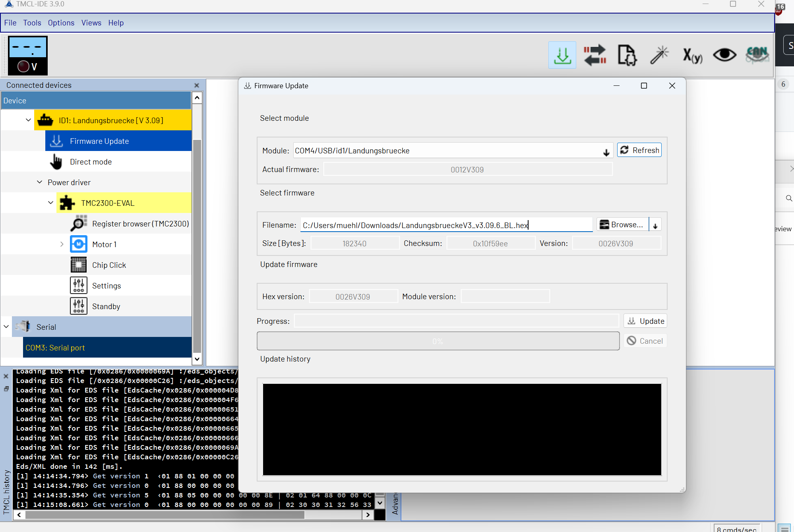Open the Tools menu

pos(32,23)
